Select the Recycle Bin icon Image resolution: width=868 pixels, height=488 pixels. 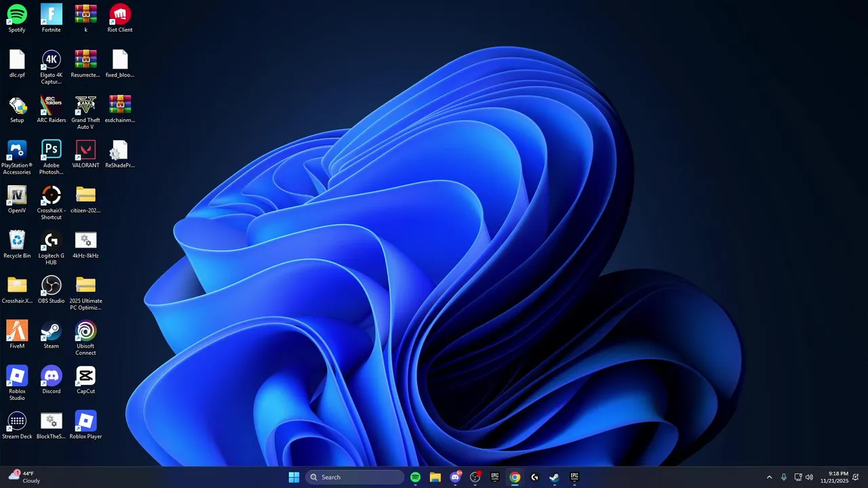[17, 245]
